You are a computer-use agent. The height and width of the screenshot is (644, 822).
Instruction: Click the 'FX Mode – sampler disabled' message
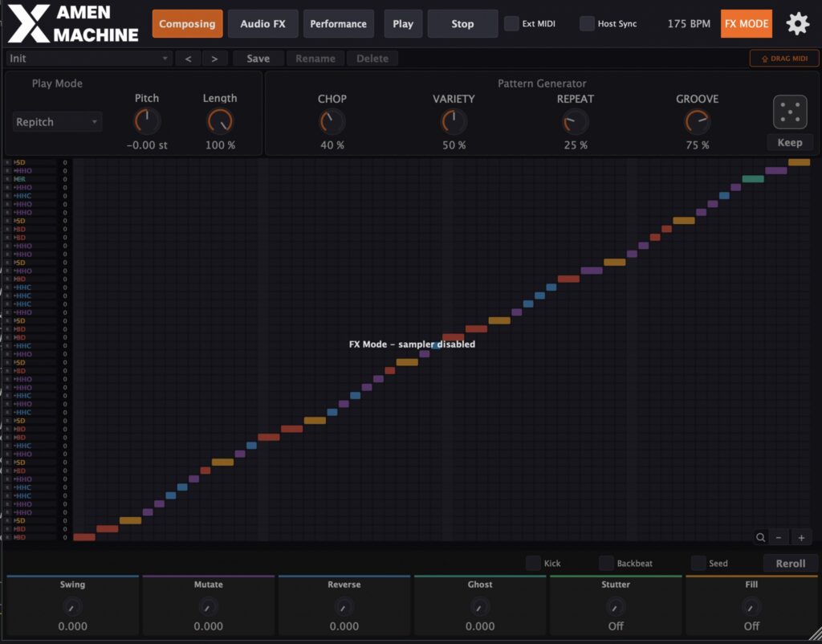click(x=412, y=344)
